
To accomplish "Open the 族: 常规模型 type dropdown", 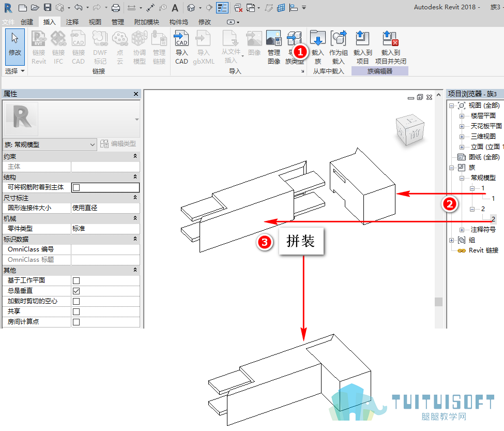I will tap(50, 145).
